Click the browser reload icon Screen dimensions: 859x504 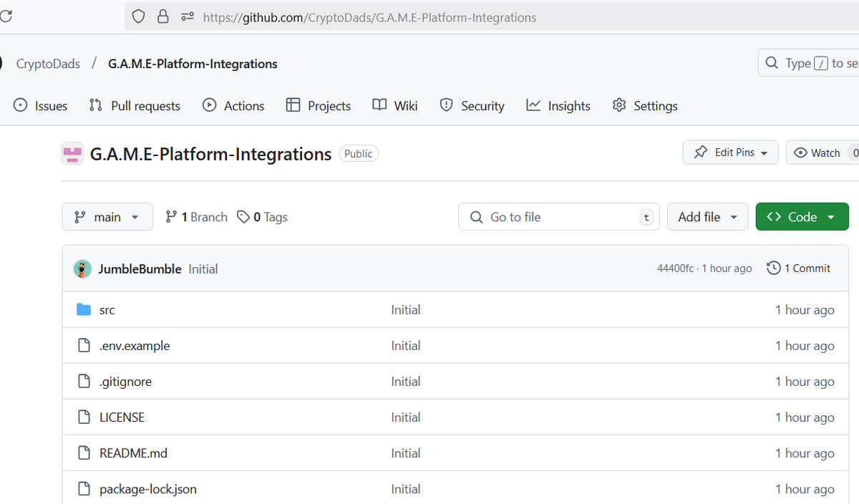pyautogui.click(x=6, y=16)
